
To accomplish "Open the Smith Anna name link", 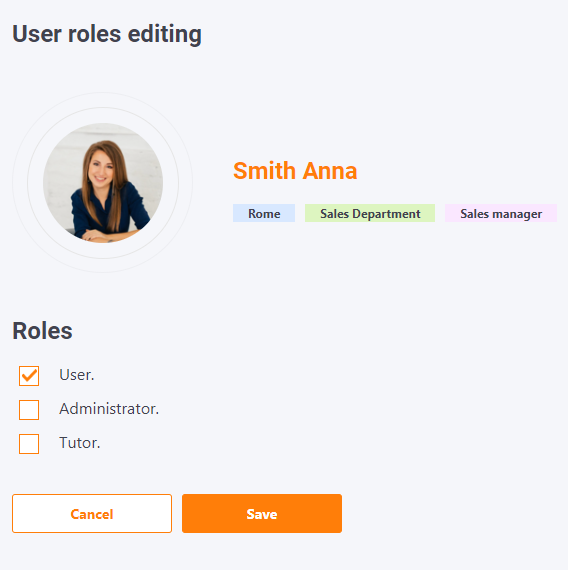I will tap(295, 170).
